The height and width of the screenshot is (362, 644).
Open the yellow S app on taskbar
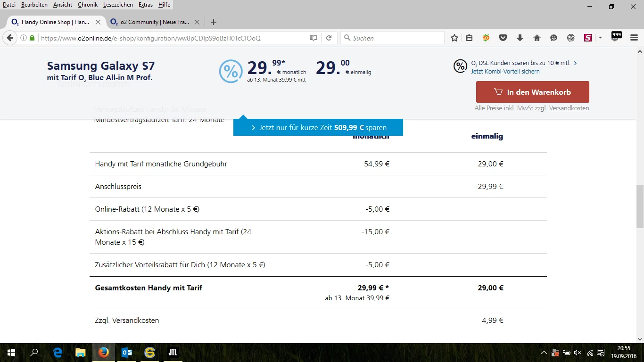click(150, 353)
